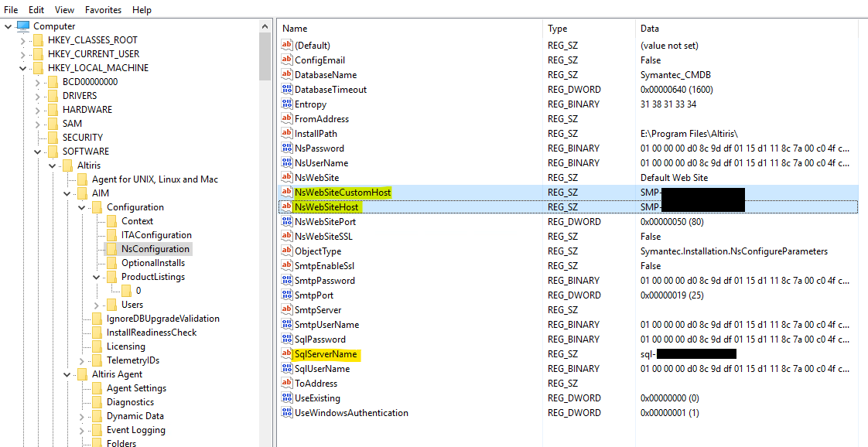The height and width of the screenshot is (447, 868).
Task: Click the NsPassword binary value icon
Action: tap(287, 148)
